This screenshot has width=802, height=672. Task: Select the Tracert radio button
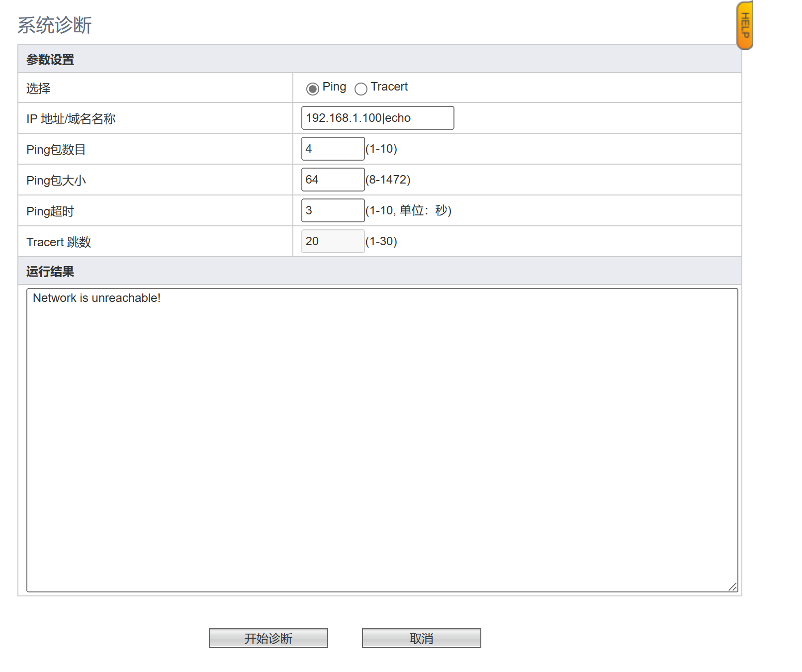(360, 89)
